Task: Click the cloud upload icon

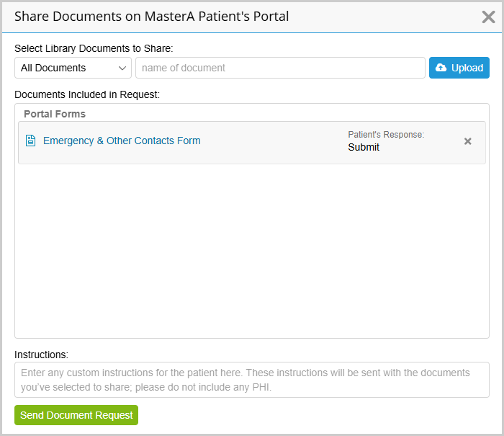Action: tap(441, 68)
